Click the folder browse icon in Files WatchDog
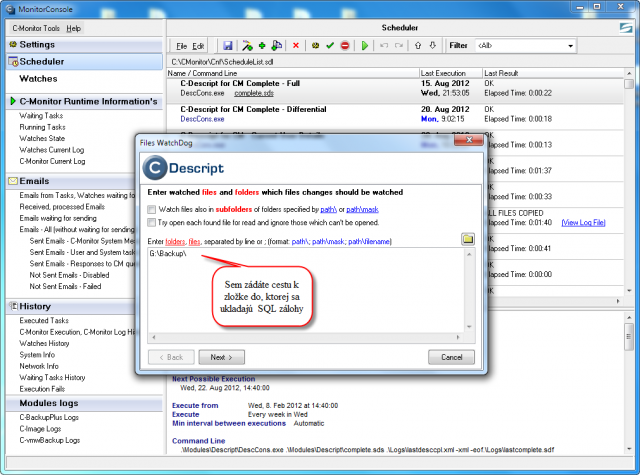Image resolution: width=640 pixels, height=475 pixels. point(468,239)
